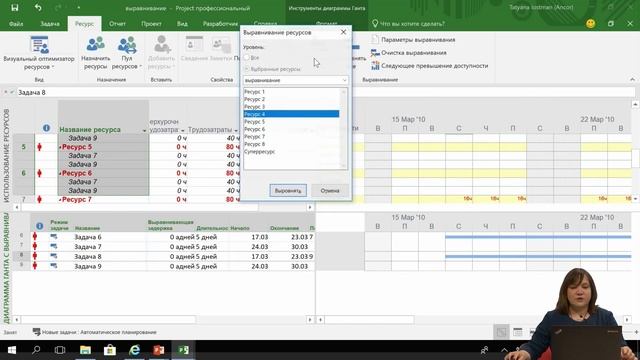Open Параметры выравнивания leveling options
The width and height of the screenshot is (640, 360).
413,40
